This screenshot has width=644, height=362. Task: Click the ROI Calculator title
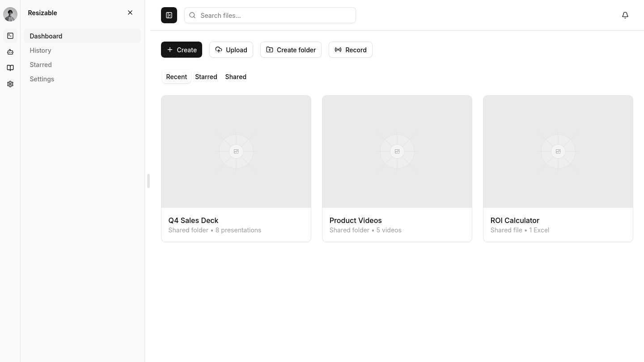coord(515,220)
